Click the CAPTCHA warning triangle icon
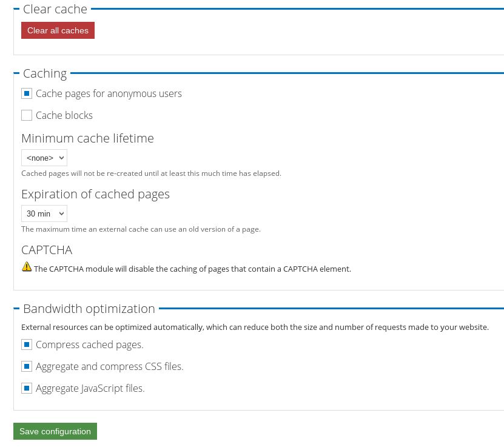 tap(27, 267)
